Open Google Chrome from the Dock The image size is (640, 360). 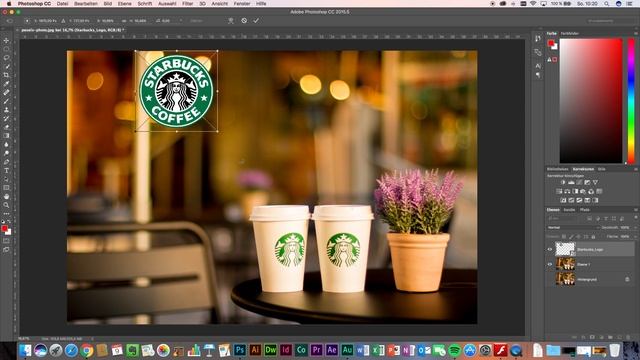click(86, 350)
